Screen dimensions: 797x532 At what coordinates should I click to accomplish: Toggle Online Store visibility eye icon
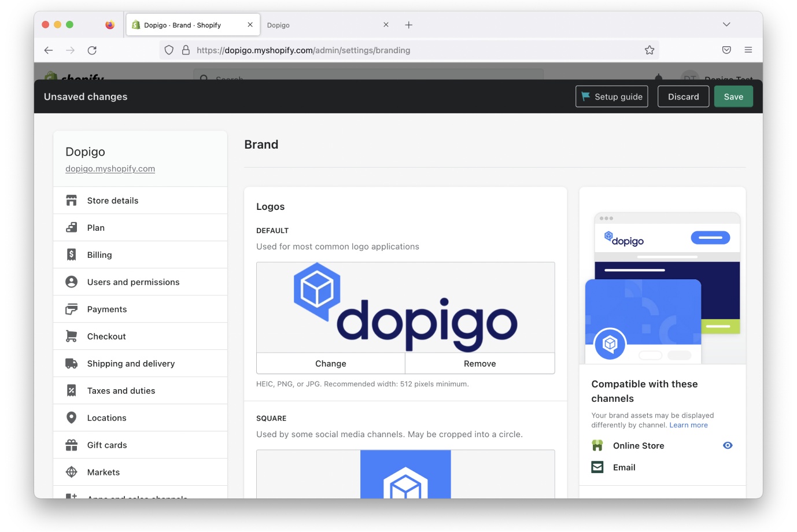coord(728,445)
